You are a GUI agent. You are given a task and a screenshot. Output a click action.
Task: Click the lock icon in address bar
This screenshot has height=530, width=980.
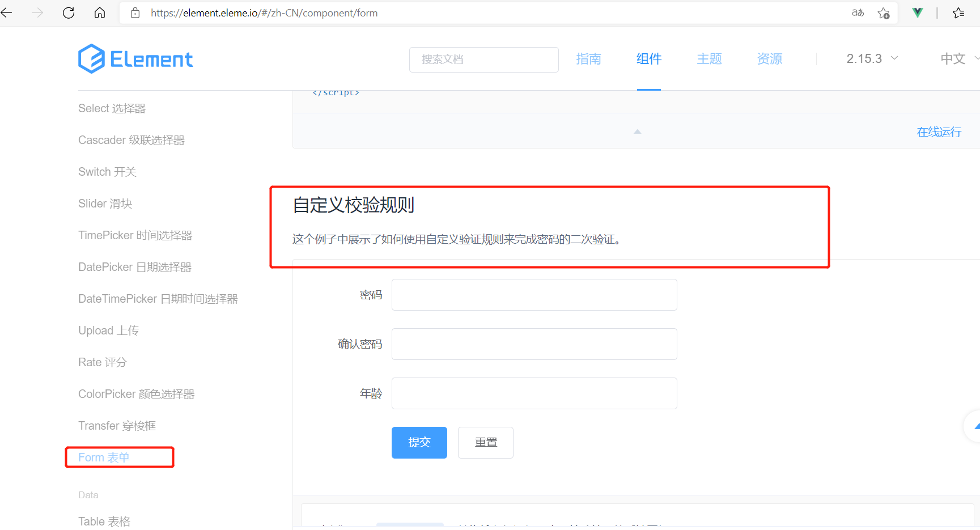click(135, 12)
